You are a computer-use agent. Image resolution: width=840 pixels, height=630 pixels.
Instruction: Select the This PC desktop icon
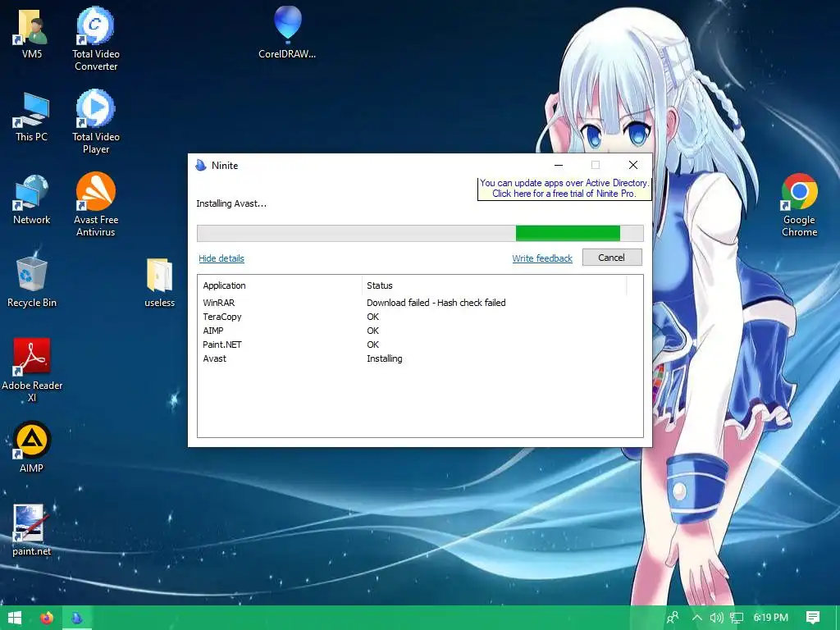coord(32,116)
